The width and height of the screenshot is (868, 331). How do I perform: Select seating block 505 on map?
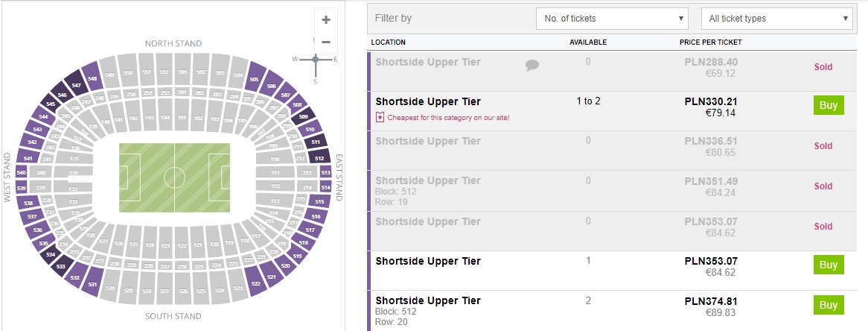(254, 79)
